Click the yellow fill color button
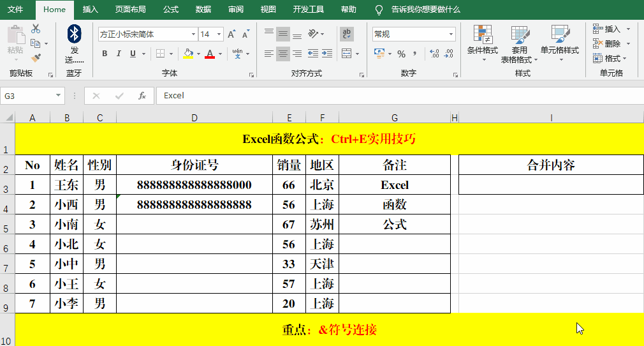644x346 pixels. [188, 54]
